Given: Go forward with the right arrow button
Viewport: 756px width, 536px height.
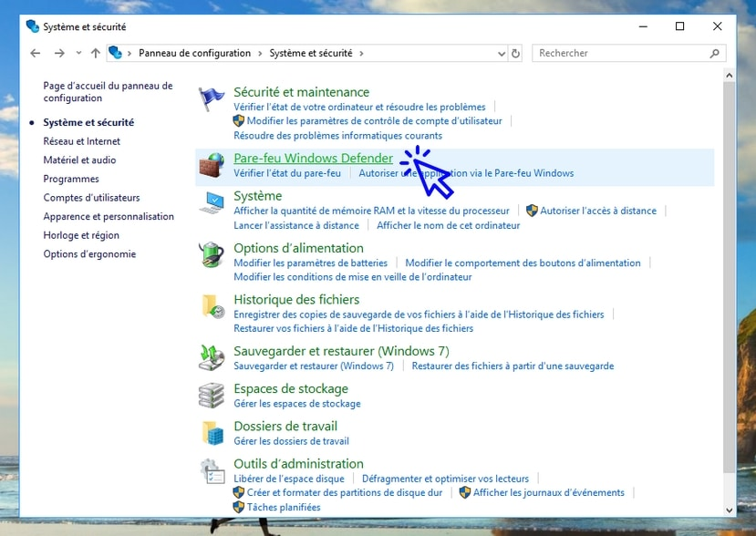Looking at the screenshot, I should (59, 53).
